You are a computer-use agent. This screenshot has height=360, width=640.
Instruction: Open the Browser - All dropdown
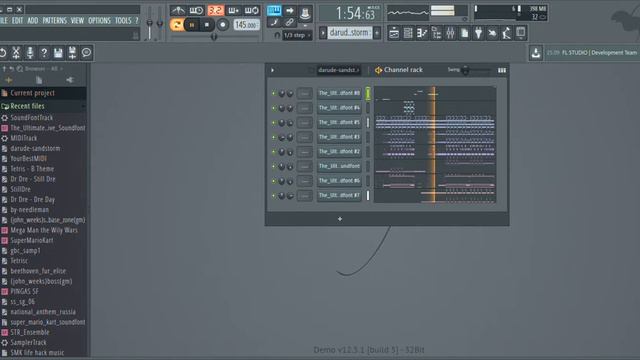click(x=43, y=69)
